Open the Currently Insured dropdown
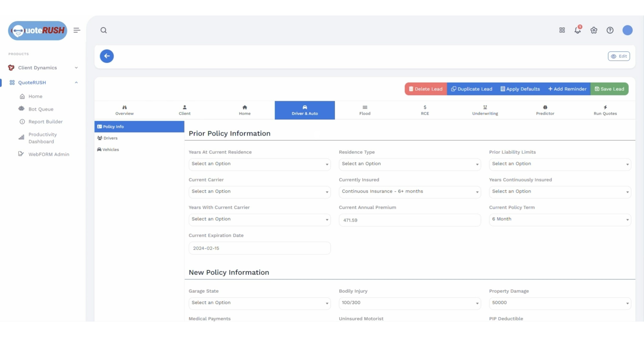The width and height of the screenshot is (644, 337). [409, 192]
